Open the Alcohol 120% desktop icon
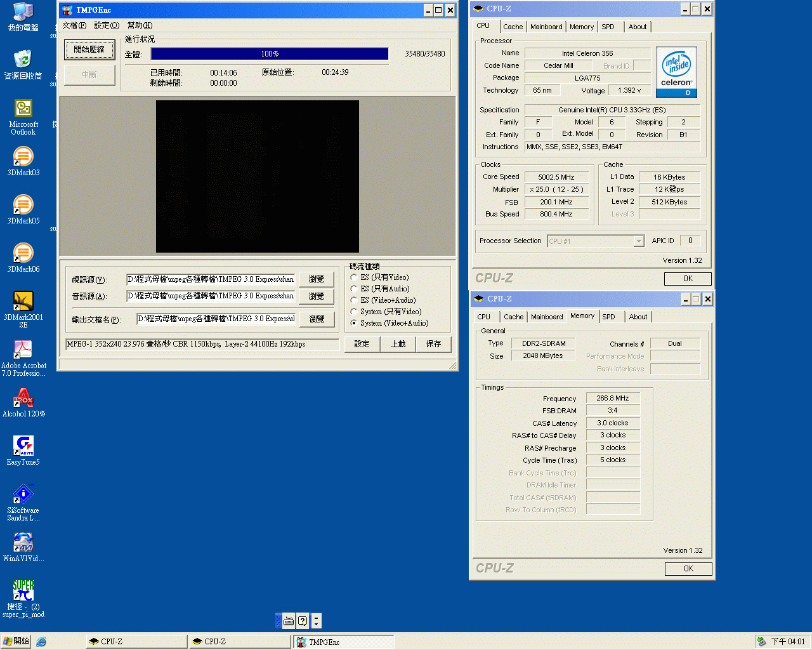 [23, 402]
